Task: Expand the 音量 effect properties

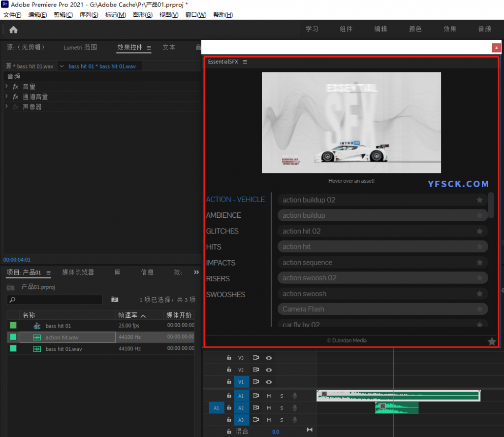Action: click(x=6, y=86)
